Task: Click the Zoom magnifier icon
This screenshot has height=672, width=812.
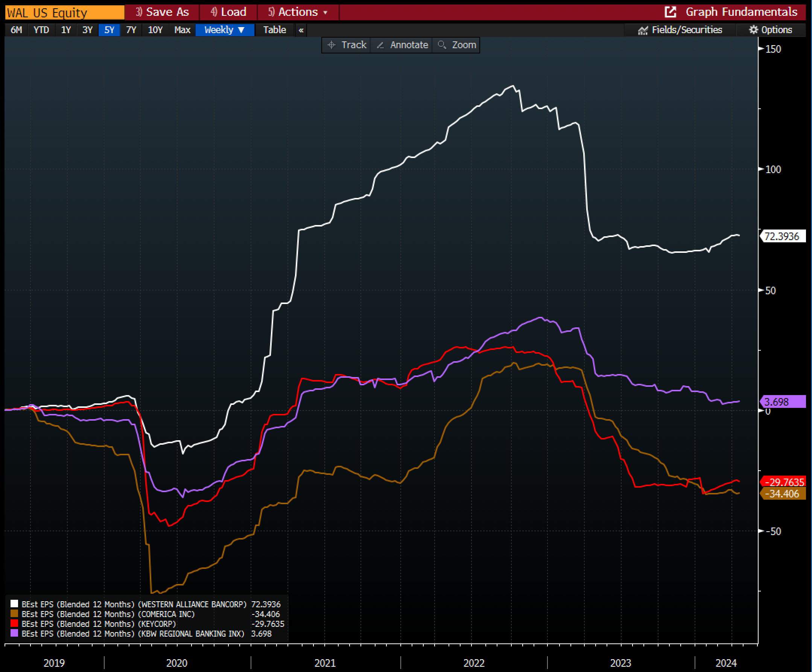Action: click(x=442, y=45)
